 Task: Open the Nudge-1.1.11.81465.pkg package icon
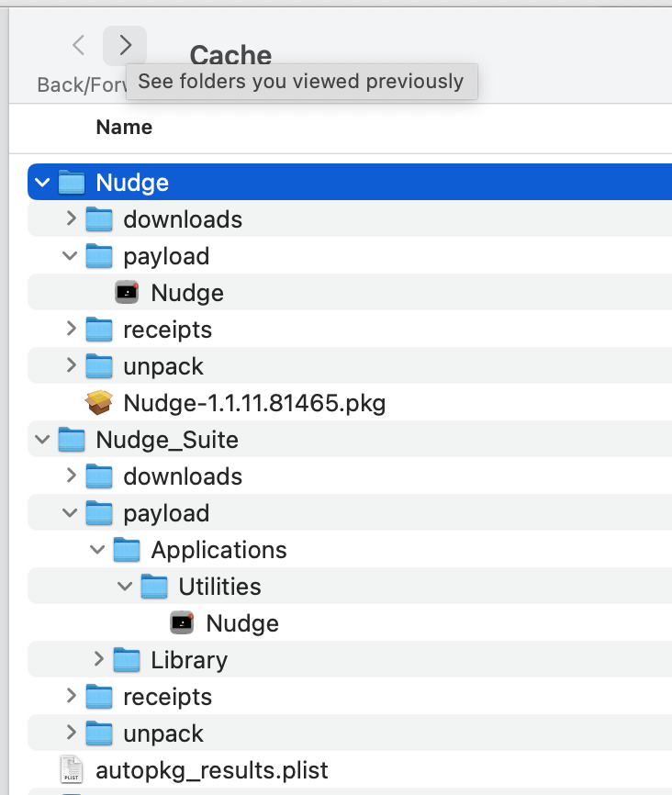point(99,402)
